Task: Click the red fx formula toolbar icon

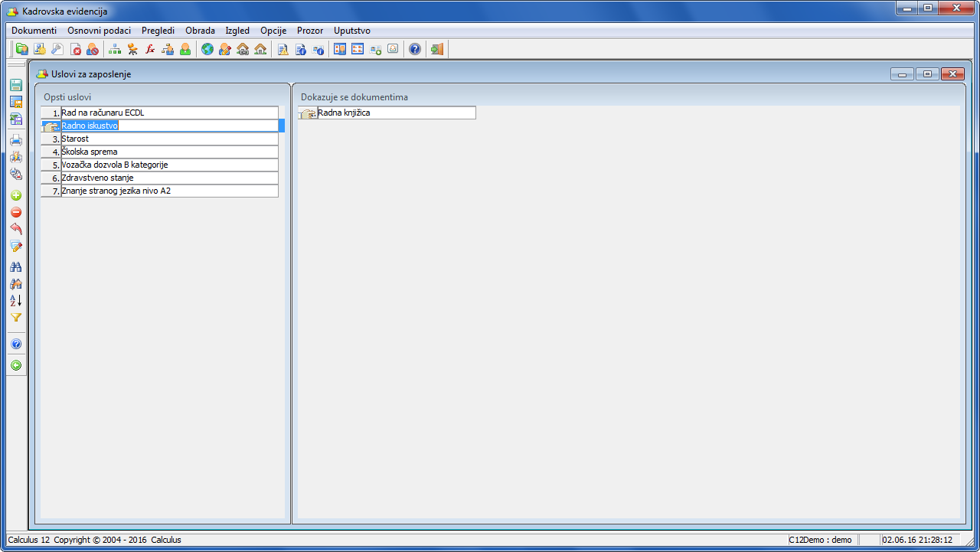Action: 150,49
